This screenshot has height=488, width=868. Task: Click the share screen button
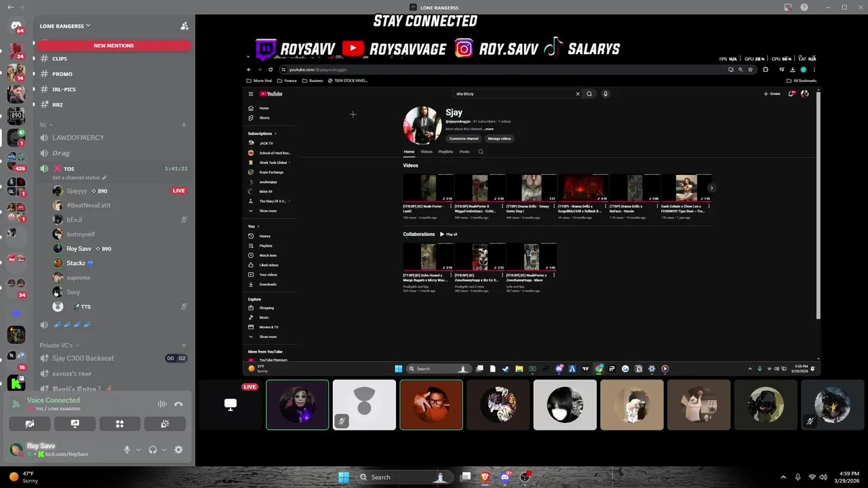point(75,424)
